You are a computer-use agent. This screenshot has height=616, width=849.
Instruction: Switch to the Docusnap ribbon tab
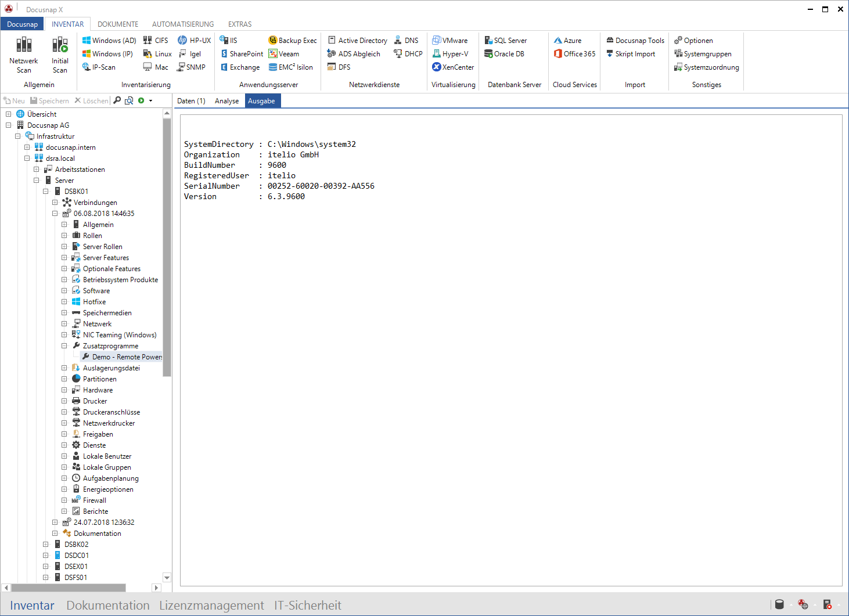(x=23, y=24)
